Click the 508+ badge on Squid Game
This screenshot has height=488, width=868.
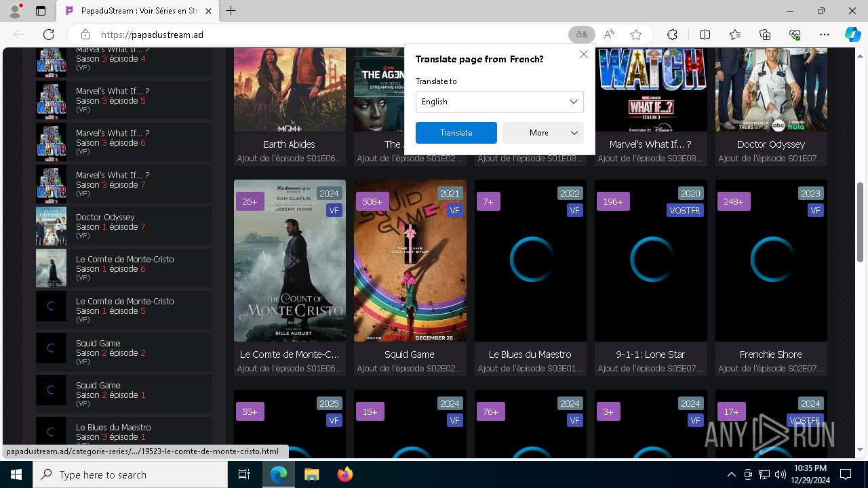[x=371, y=201]
